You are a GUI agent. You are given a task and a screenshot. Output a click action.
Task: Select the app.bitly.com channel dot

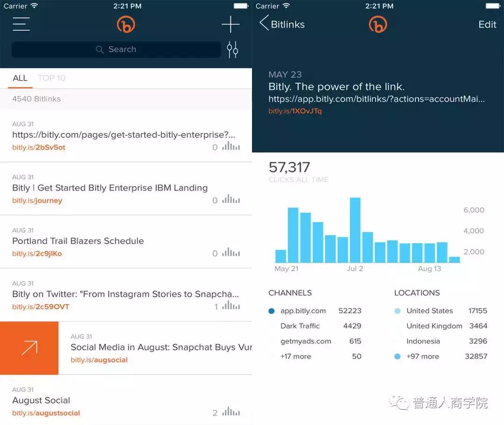pos(272,311)
